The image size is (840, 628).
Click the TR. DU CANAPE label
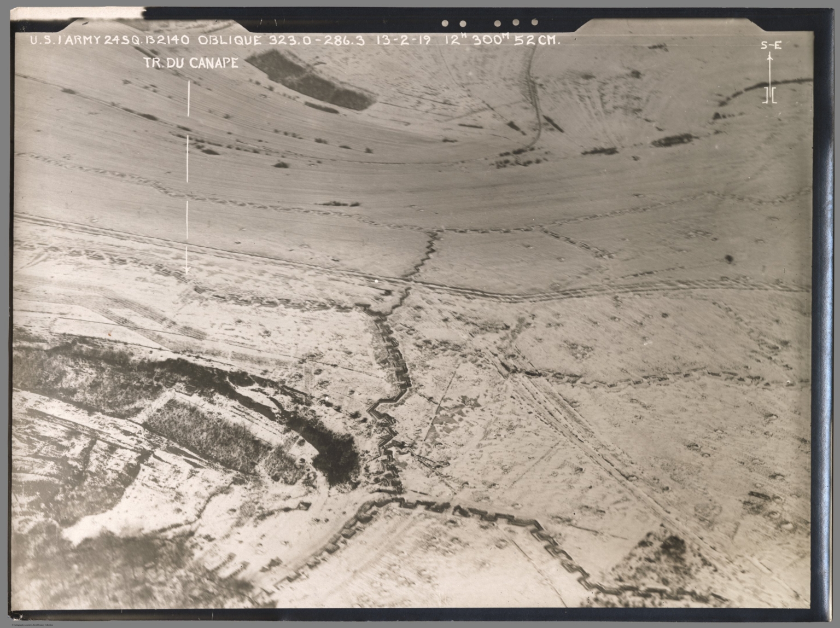[191, 63]
